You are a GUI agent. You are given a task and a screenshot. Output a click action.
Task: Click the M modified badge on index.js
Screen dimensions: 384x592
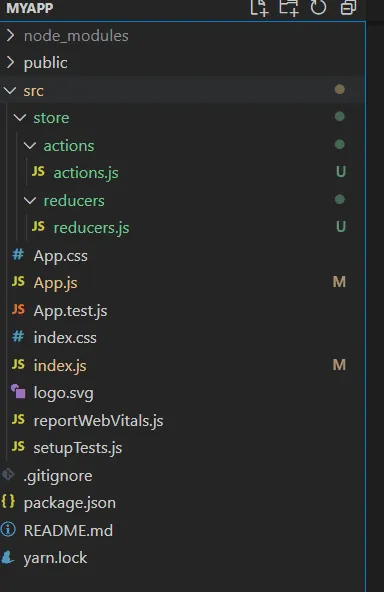point(339,365)
